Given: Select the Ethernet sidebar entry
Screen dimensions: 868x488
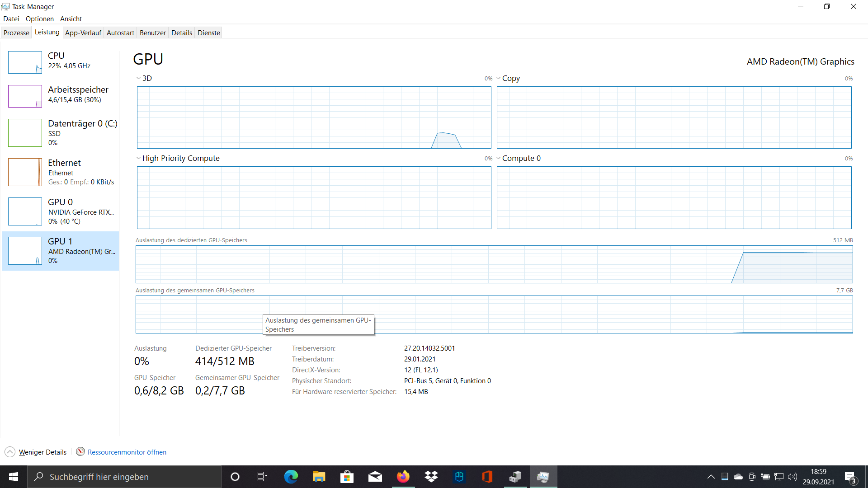Looking at the screenshot, I should coord(61,172).
